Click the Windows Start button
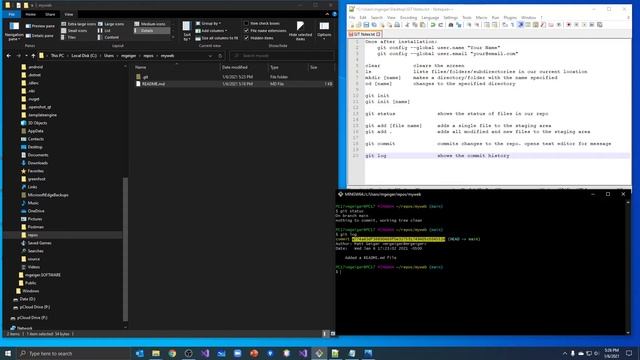640x360 pixels. click(x=8, y=353)
